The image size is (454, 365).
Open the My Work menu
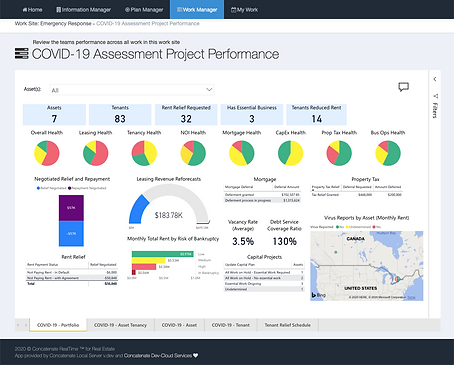(x=244, y=10)
